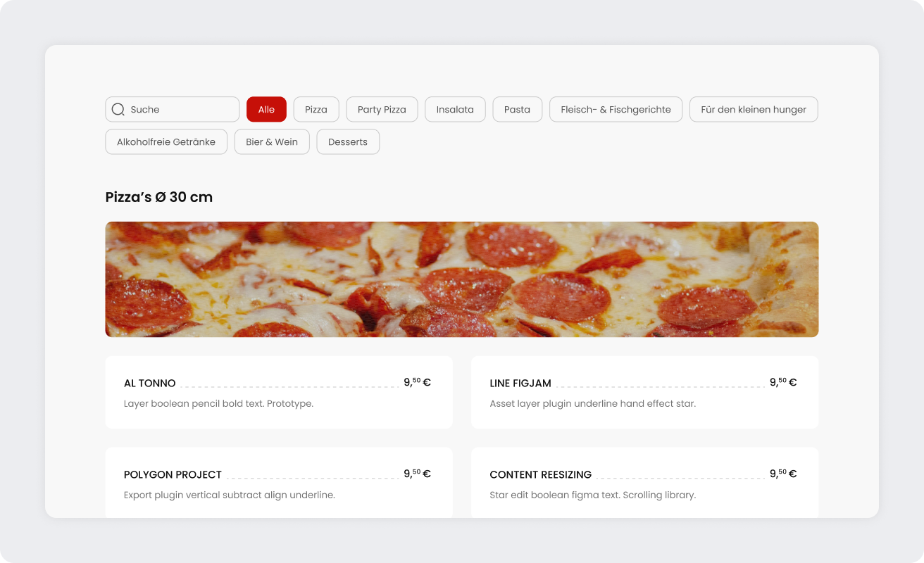The width and height of the screenshot is (924, 563).
Task: Select the Alle filter chip
Action: (266, 109)
